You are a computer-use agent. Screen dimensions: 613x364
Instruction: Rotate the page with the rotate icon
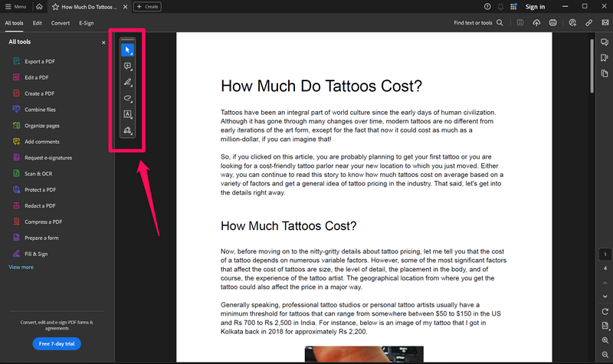tap(605, 312)
